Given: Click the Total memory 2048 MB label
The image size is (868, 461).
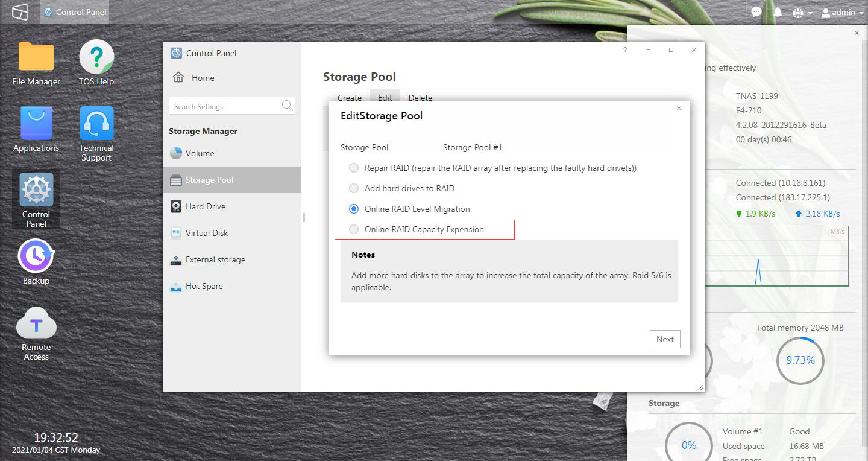Looking at the screenshot, I should 800,328.
